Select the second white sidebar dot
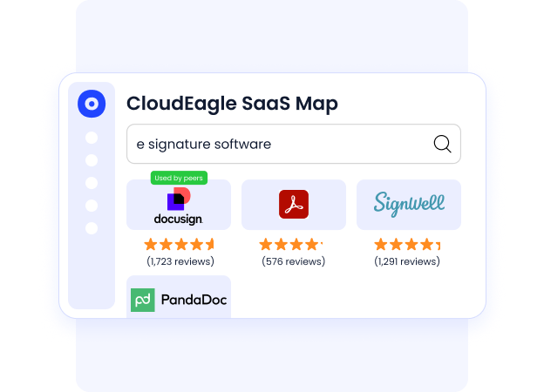Viewport: 544px width, 392px height. (92, 160)
